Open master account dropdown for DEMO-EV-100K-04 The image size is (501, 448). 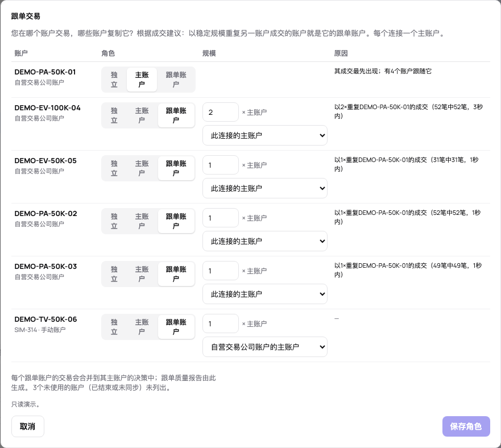(265, 135)
